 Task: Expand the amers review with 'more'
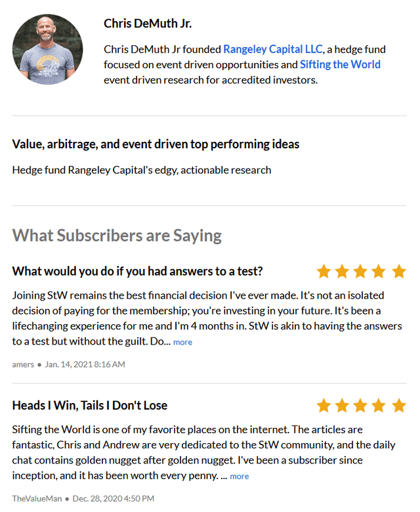(x=182, y=342)
